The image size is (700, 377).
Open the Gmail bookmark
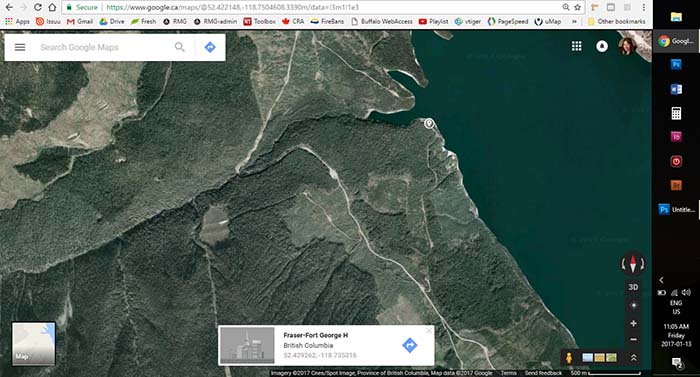click(80, 21)
